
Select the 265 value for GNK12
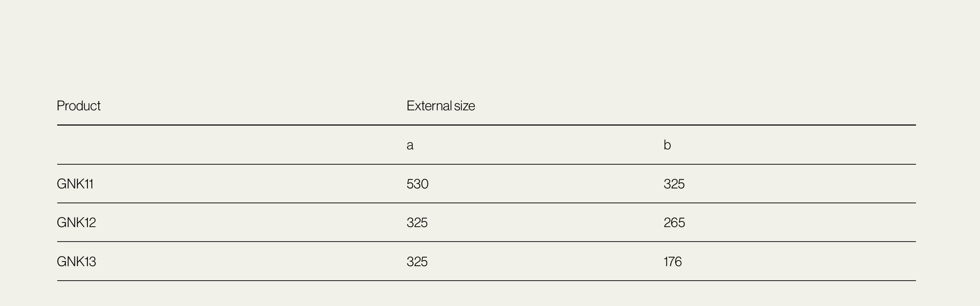674,223
